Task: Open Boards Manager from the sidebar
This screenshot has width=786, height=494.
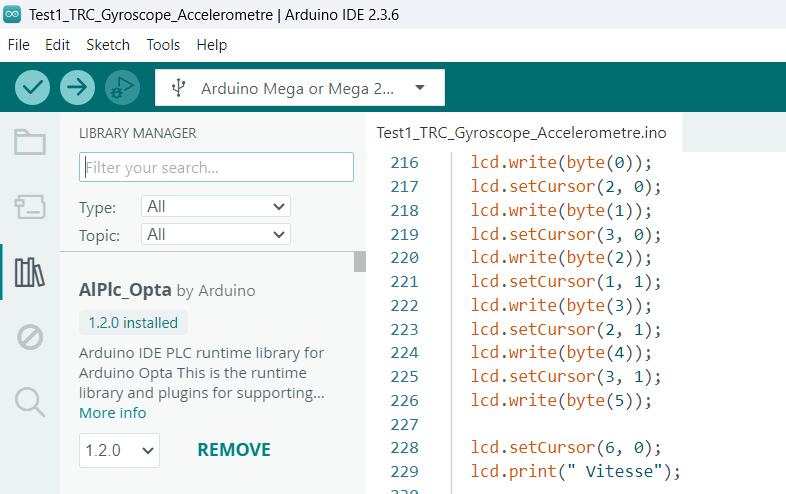Action: (x=30, y=207)
